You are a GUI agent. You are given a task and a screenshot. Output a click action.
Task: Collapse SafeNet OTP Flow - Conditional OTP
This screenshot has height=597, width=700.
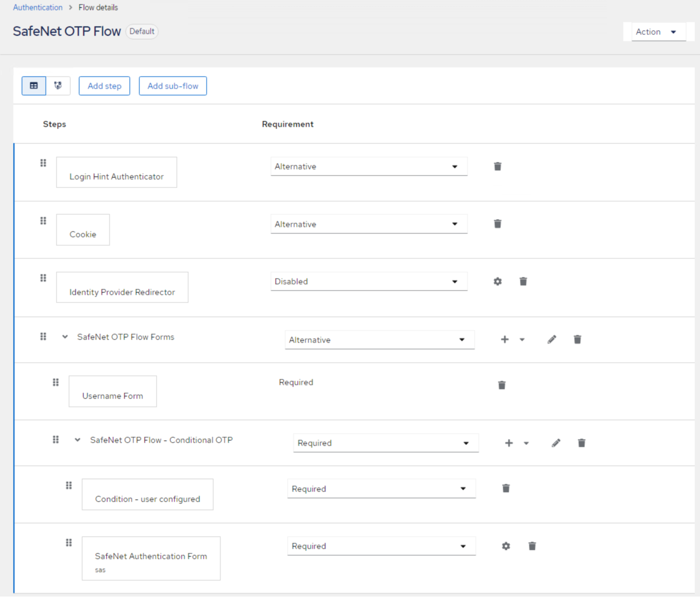(78, 440)
